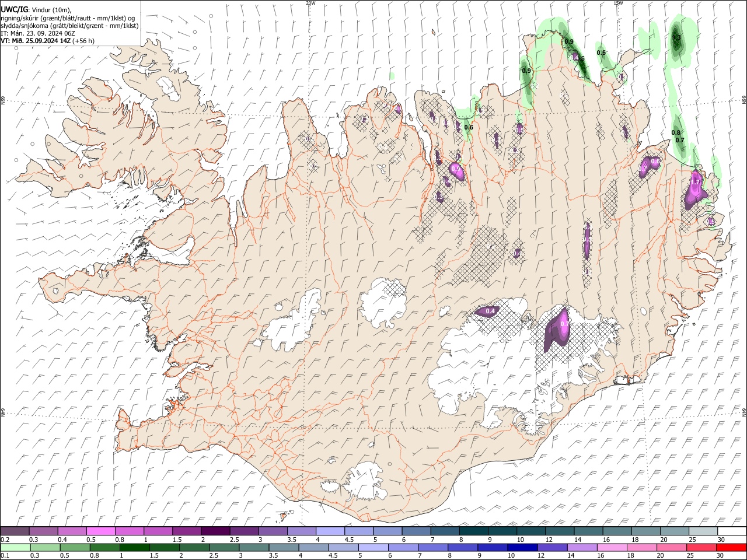Click the "0.4" label on glacier purple patch
This screenshot has height=560, width=747.
[x=490, y=311]
